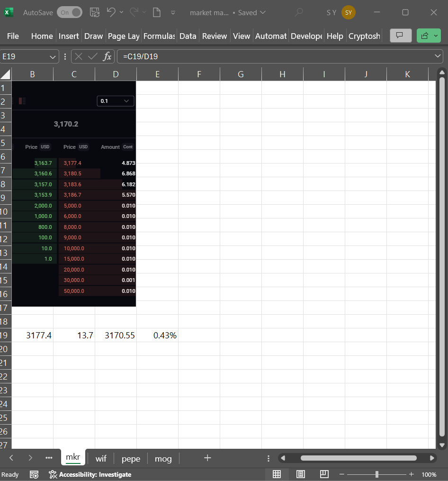Click the Search magnifier icon
The height and width of the screenshot is (481, 448).
pyautogui.click(x=299, y=13)
